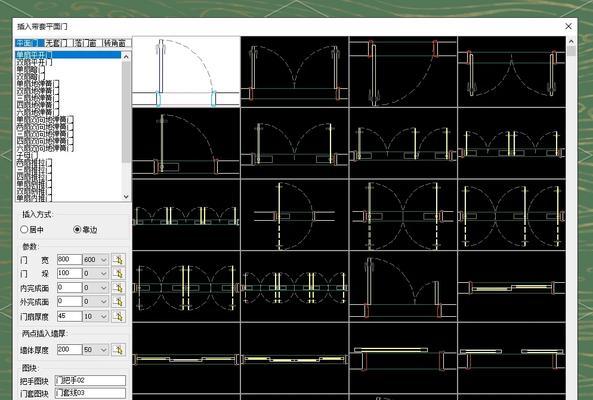Viewport: 593px width, 400px height.
Task: Click pick-from-drawing icon beside 门垛 row
Action: (x=118, y=274)
